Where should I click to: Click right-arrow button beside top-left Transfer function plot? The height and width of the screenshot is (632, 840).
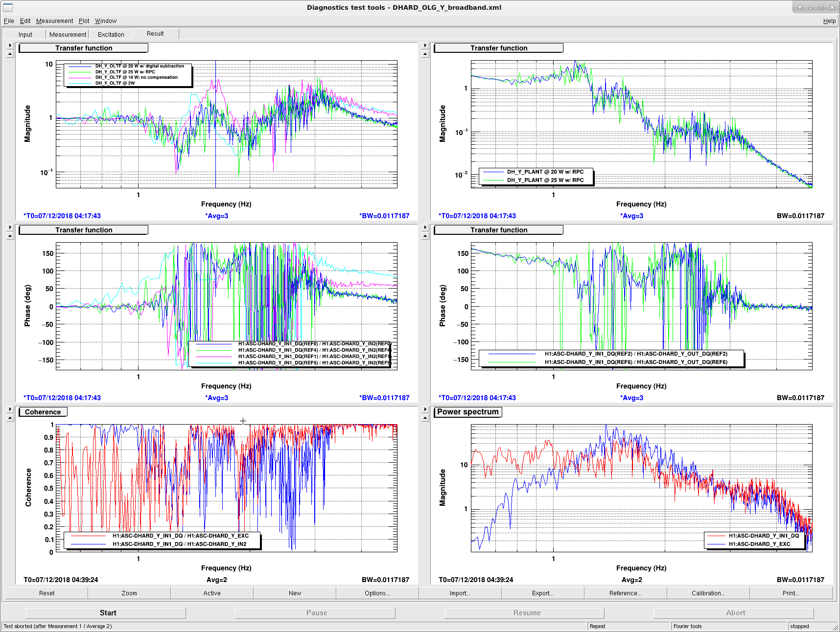pyautogui.click(x=10, y=45)
